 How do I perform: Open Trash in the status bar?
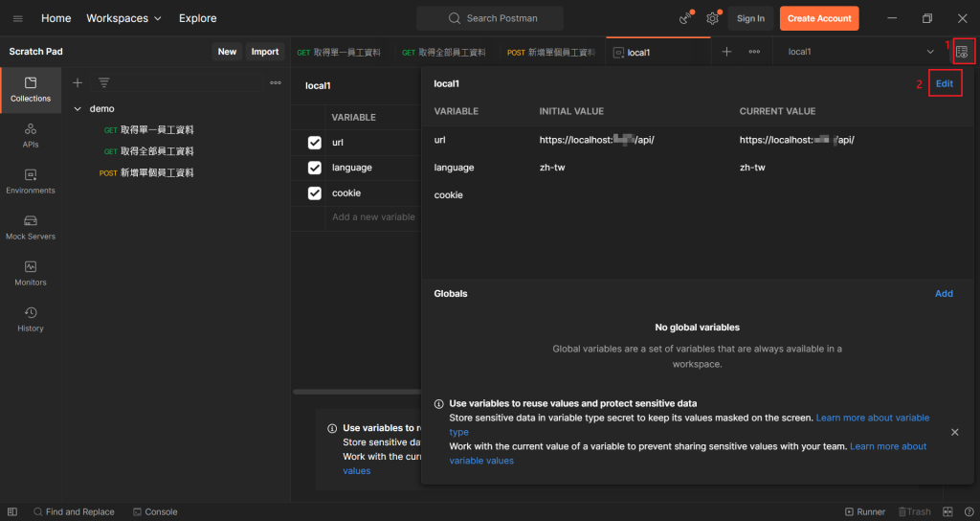(x=914, y=511)
